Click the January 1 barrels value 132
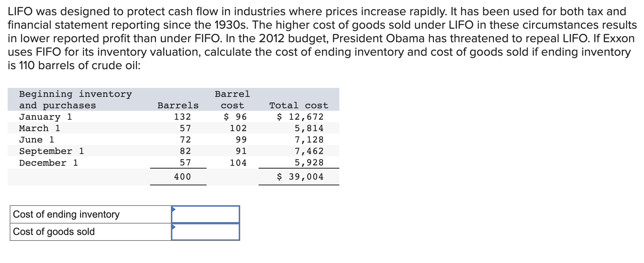This screenshot has height=263, width=644. click(x=183, y=117)
